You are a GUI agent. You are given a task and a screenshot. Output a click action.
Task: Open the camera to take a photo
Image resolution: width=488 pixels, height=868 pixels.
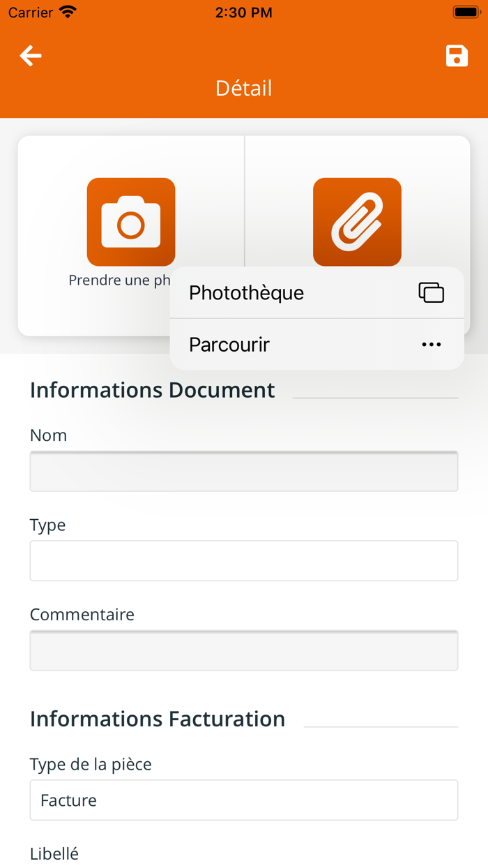131,222
